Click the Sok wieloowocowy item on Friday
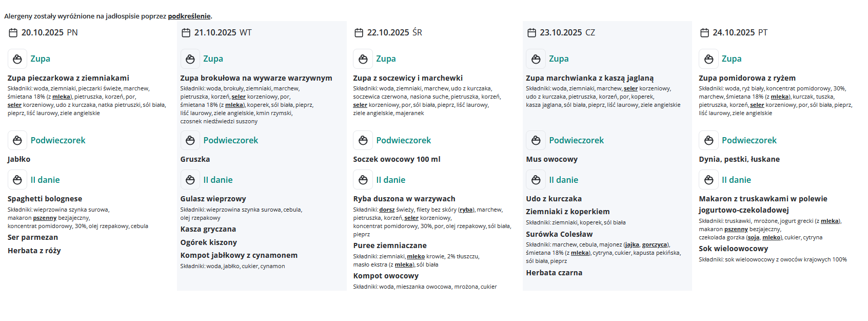Image resolution: width=868 pixels, height=321 pixels. pos(733,249)
